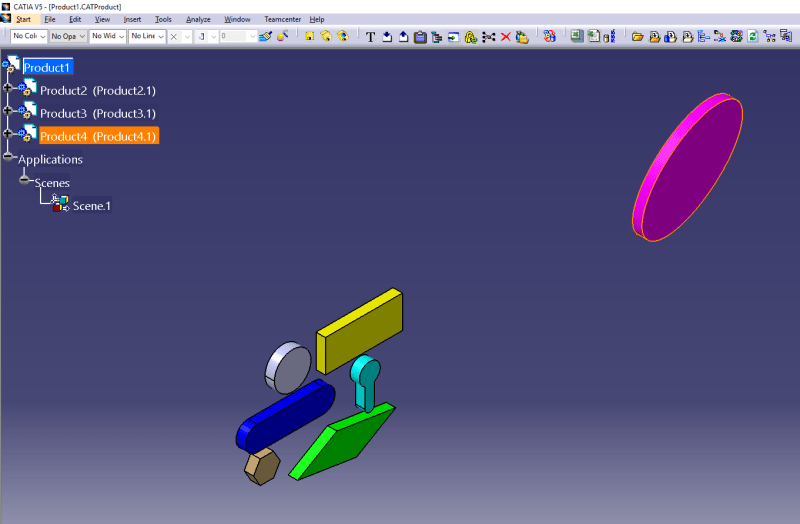This screenshot has height=524, width=800.
Task: Open the Window menu
Action: [x=237, y=19]
